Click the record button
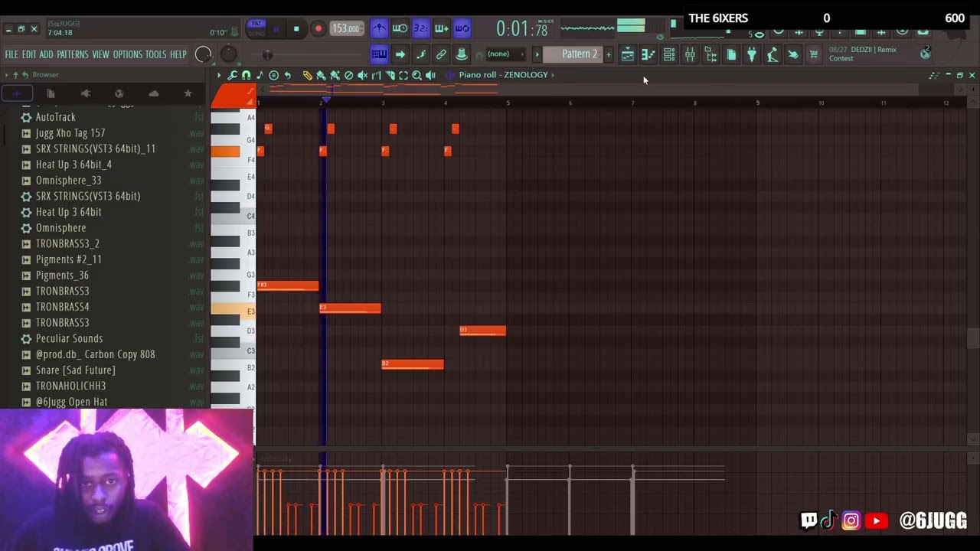 [318, 29]
